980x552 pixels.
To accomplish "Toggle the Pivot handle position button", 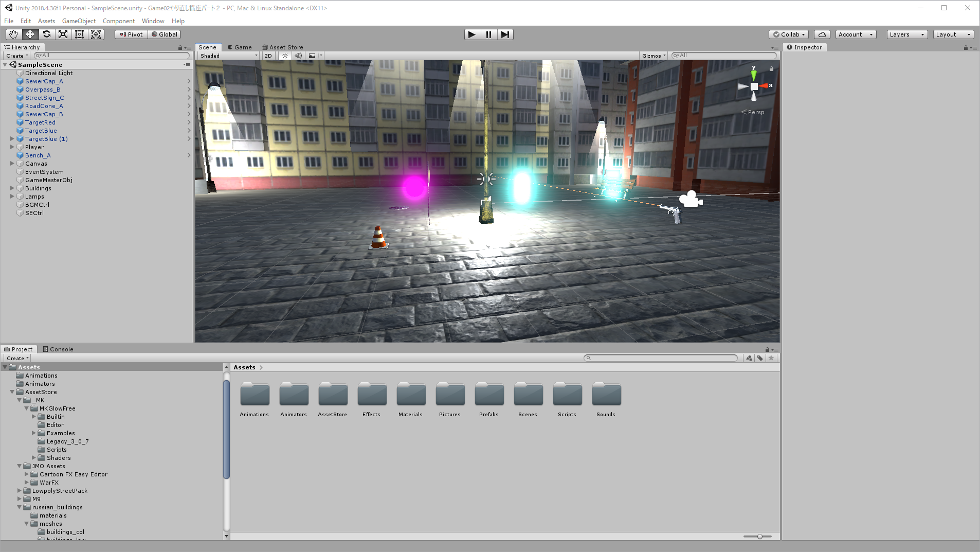I will pos(132,34).
